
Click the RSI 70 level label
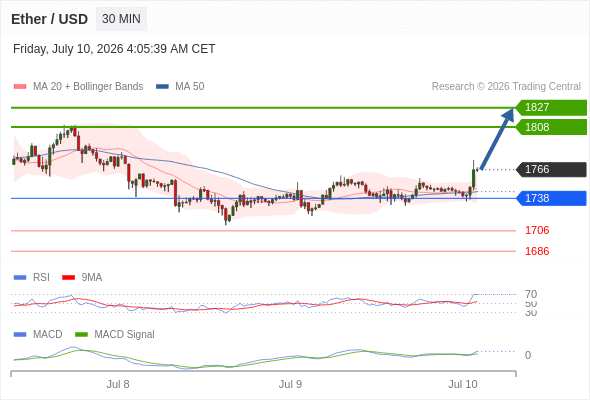531,294
